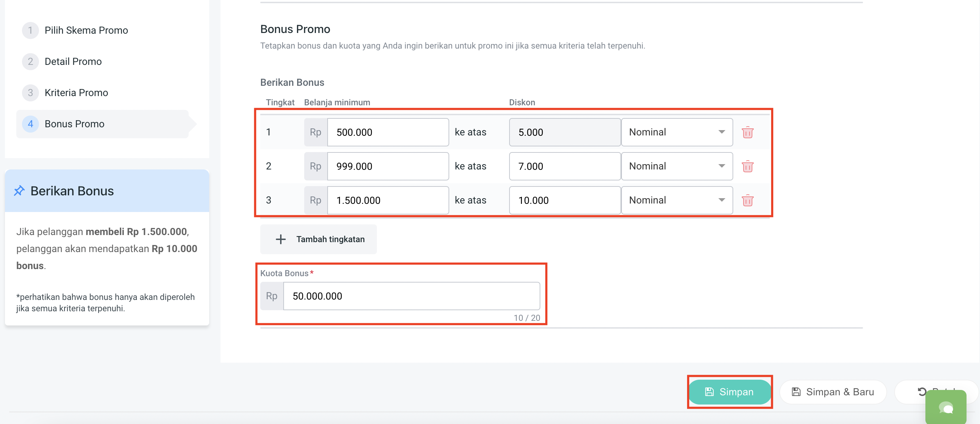
Task: Go to step 3, Kriteria Promo
Action: 76,93
